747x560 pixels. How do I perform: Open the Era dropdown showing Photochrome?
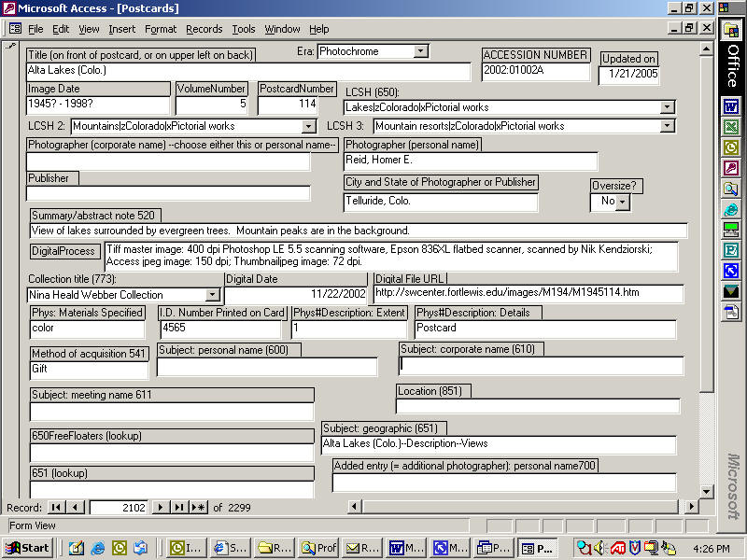click(x=420, y=51)
